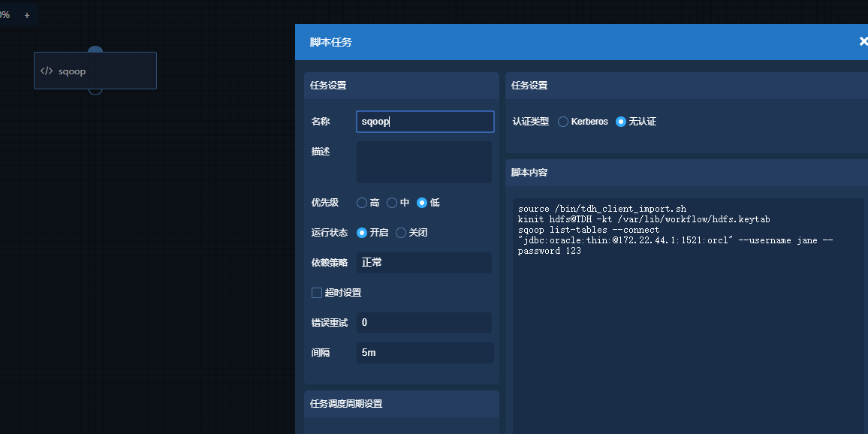
Task: Close the 脚本任务 dialog
Action: [863, 41]
